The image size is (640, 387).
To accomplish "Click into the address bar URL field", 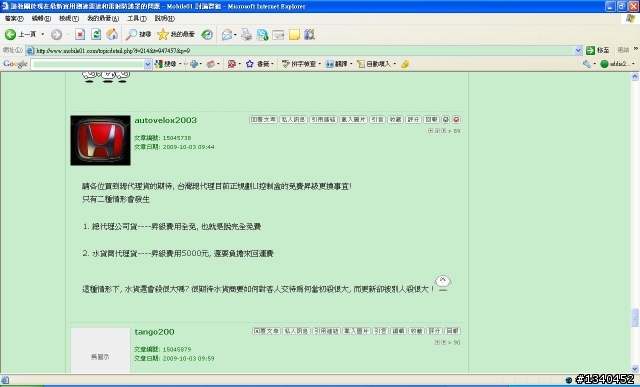I will 300,51.
